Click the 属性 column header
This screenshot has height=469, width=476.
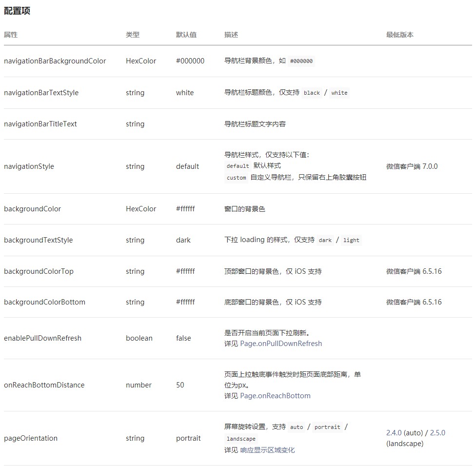(x=11, y=35)
